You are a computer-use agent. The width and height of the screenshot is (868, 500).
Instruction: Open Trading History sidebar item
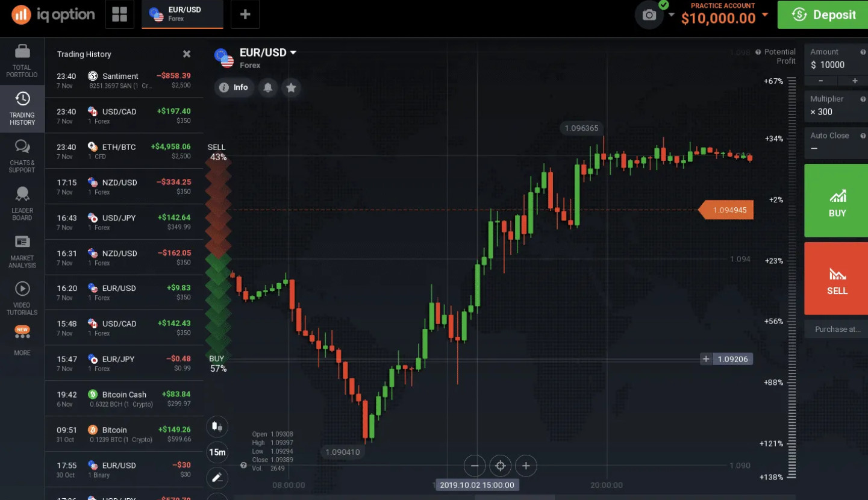22,109
